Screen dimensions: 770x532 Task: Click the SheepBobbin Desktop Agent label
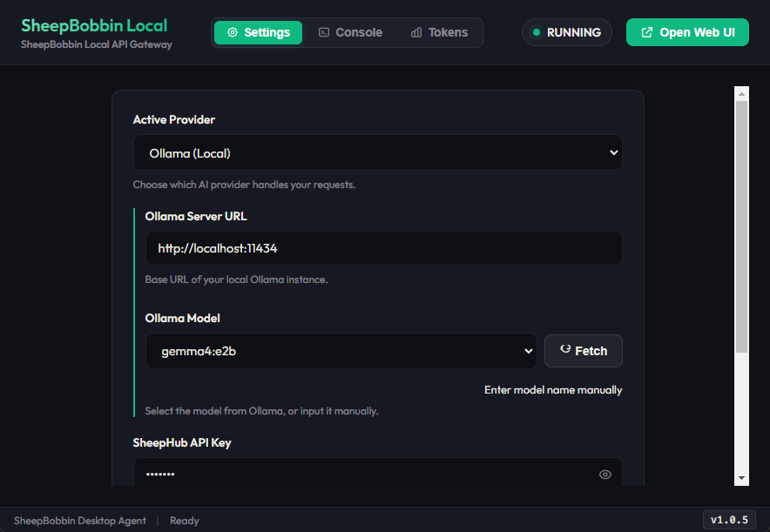tap(80, 521)
